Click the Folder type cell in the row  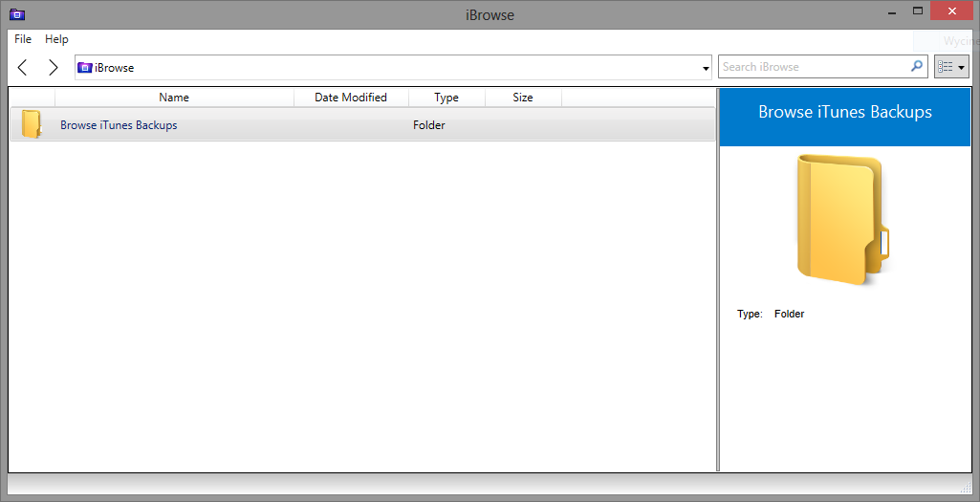point(428,125)
